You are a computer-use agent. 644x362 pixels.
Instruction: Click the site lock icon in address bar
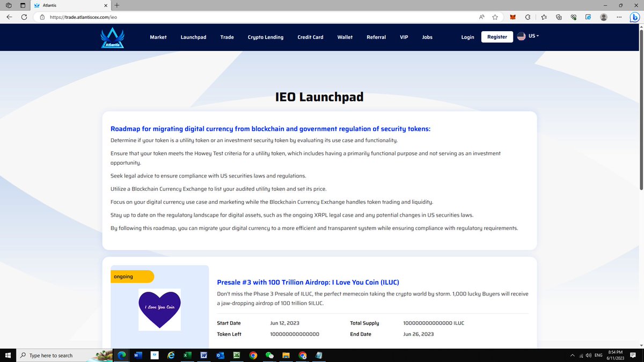42,17
